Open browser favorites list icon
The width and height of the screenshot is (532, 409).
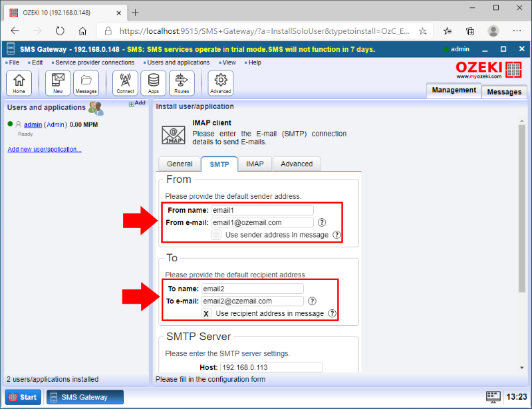[448, 31]
